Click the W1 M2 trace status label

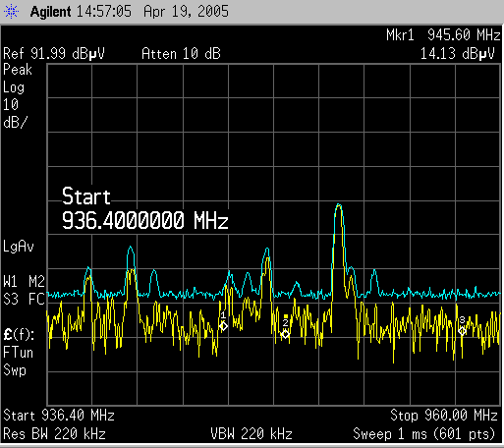point(24,282)
